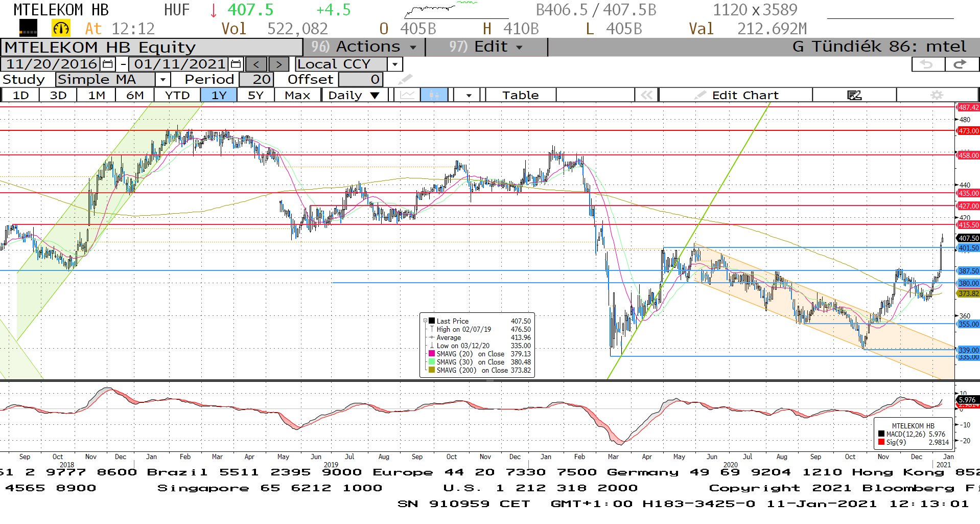Click the yellow speedometer gauge icon

pos(61,28)
